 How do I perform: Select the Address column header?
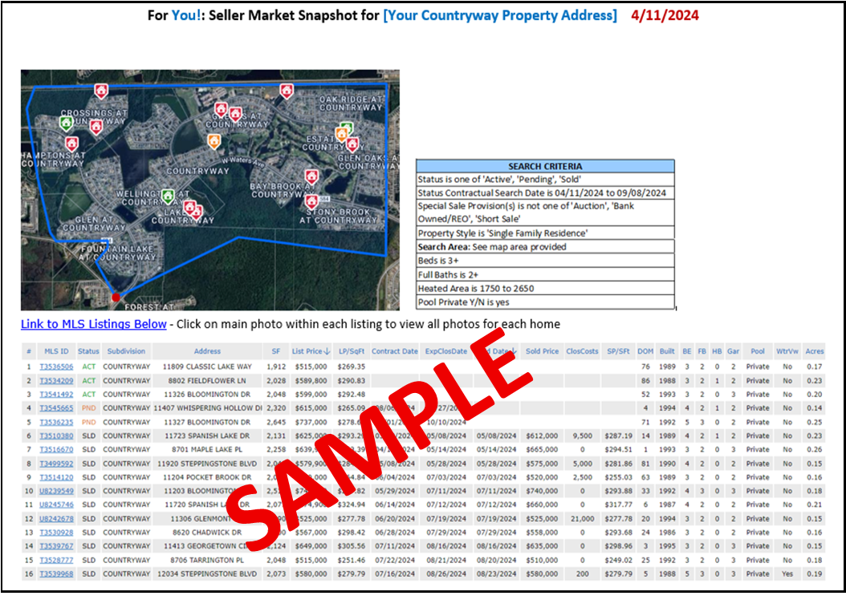tap(207, 351)
